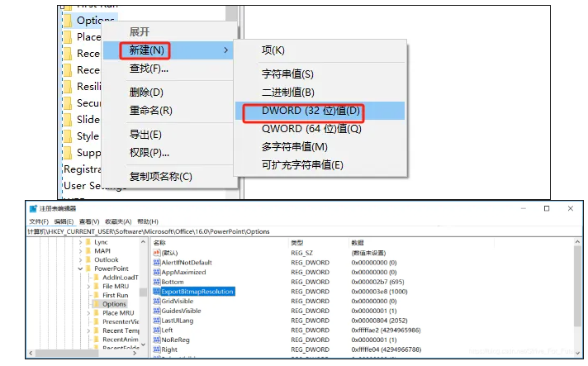Image resolution: width=588 pixels, height=366 pixels.
Task: Click the Right DWORD value icon
Action: pos(157,349)
